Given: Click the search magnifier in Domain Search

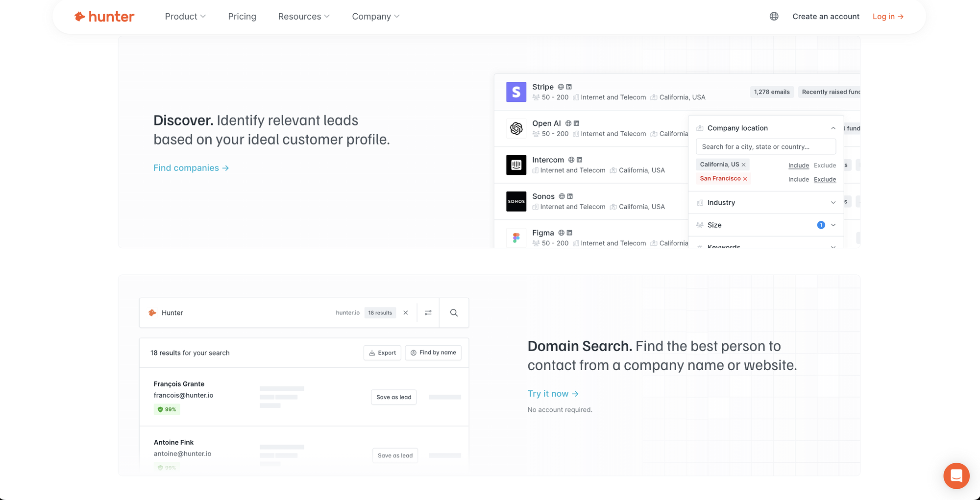Looking at the screenshot, I should point(454,313).
